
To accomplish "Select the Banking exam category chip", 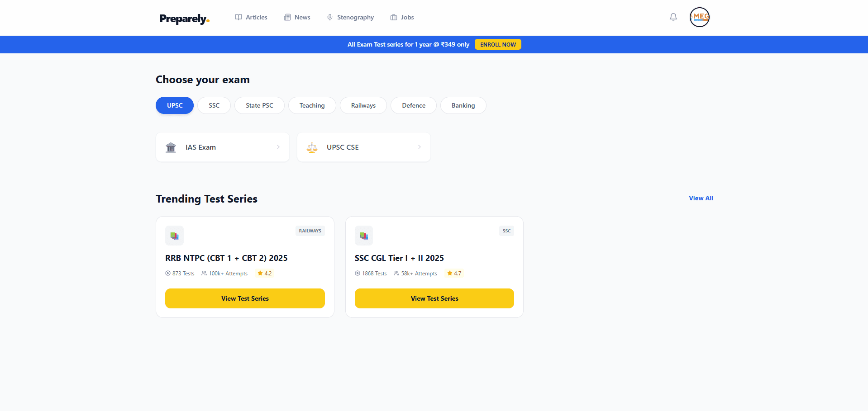I will tap(463, 105).
